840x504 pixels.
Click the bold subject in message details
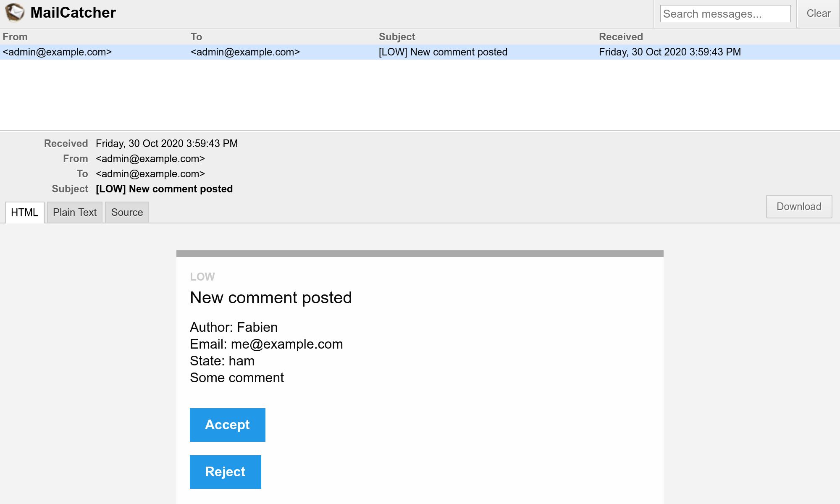tap(164, 189)
